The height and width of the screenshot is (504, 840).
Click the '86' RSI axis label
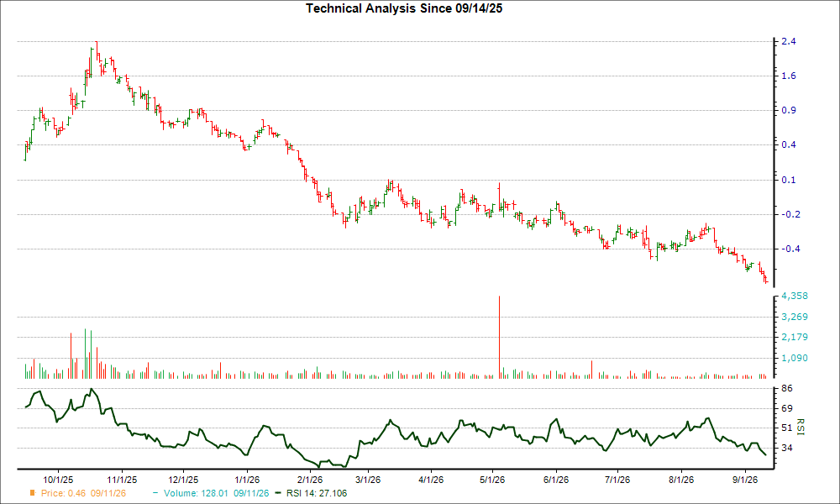point(787,388)
